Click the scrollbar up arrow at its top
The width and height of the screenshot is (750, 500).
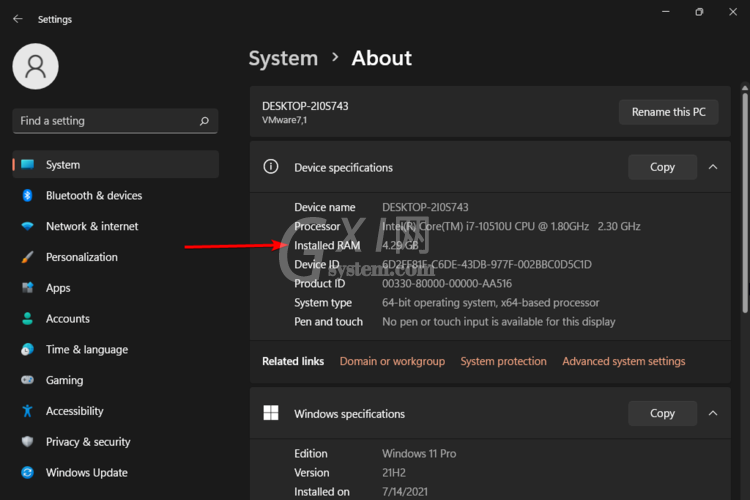tap(745, 89)
